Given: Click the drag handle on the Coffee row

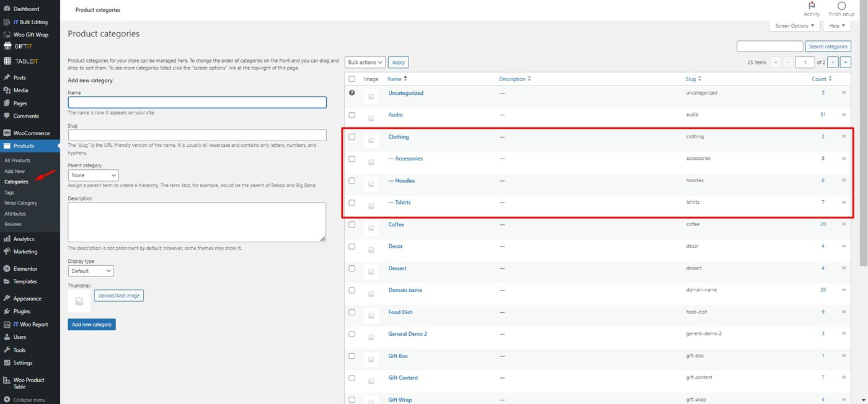Looking at the screenshot, I should pyautogui.click(x=843, y=224).
